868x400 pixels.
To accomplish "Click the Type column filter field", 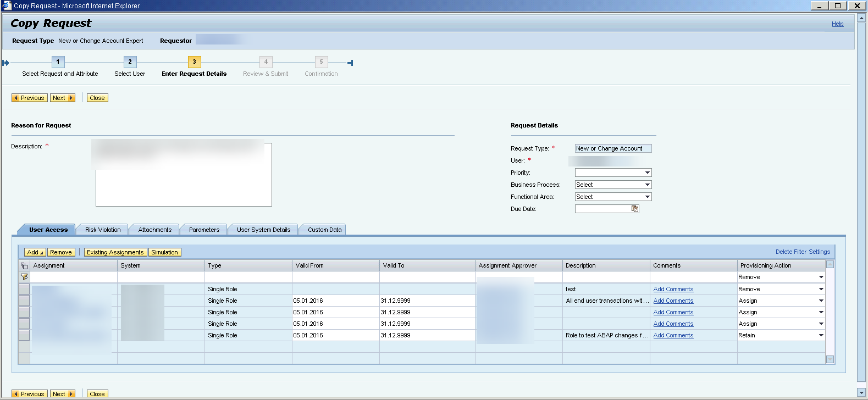I will coord(248,277).
